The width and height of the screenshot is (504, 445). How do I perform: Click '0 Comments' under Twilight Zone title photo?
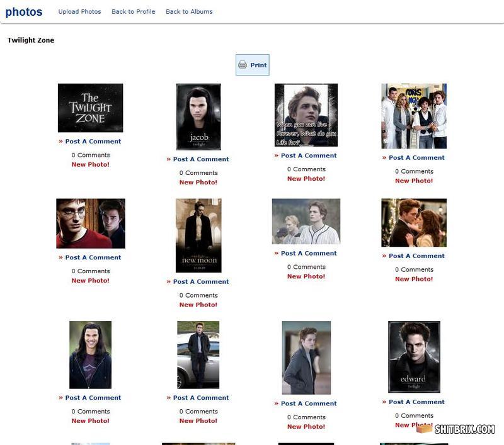91,155
